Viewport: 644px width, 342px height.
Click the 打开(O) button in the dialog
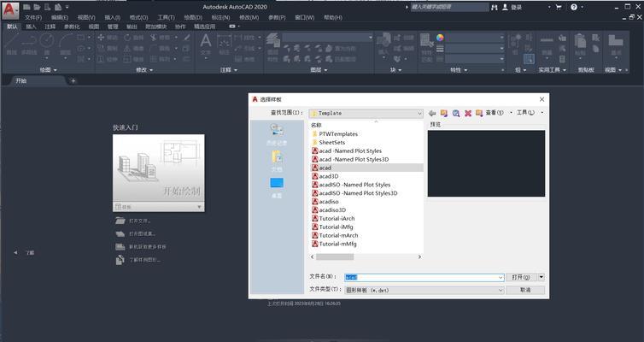pos(521,278)
